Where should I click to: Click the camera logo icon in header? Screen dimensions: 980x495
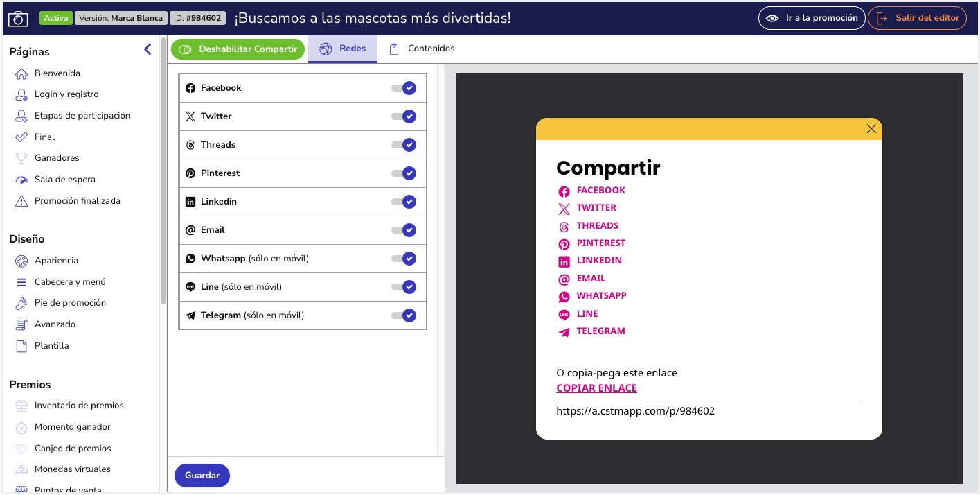[17, 19]
